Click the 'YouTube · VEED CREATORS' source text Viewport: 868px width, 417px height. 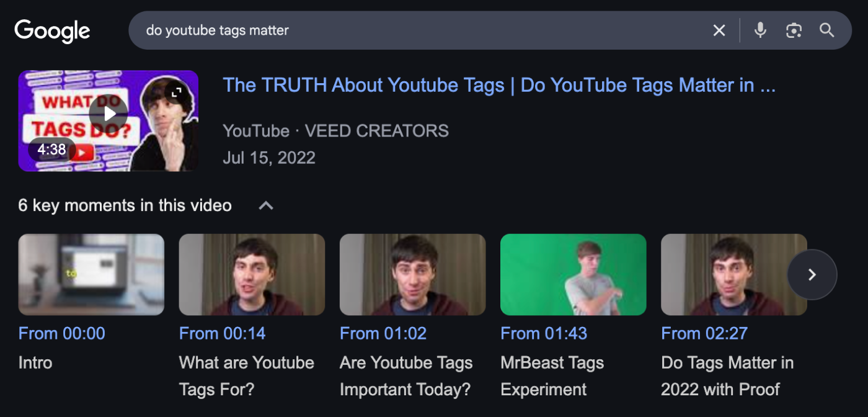coord(335,131)
